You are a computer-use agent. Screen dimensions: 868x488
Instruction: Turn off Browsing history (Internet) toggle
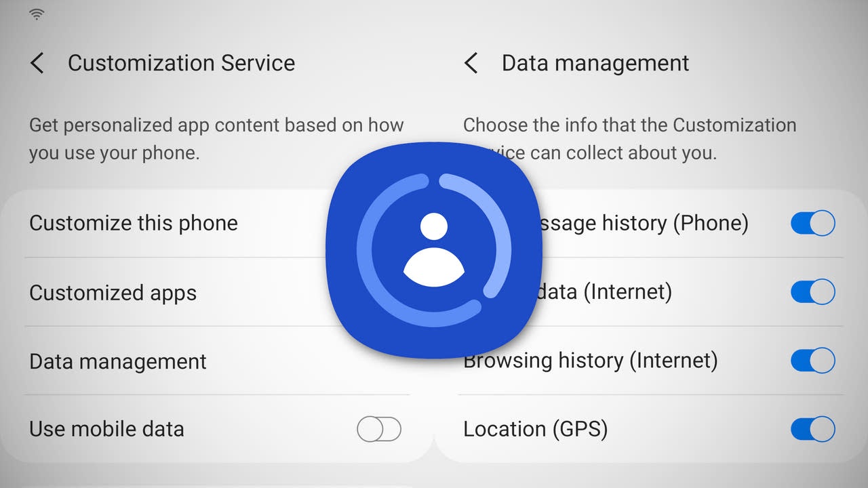(x=813, y=361)
